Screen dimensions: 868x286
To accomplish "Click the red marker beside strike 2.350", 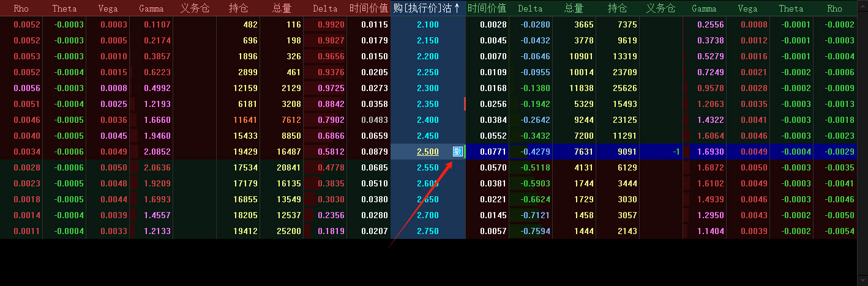I will click(465, 104).
